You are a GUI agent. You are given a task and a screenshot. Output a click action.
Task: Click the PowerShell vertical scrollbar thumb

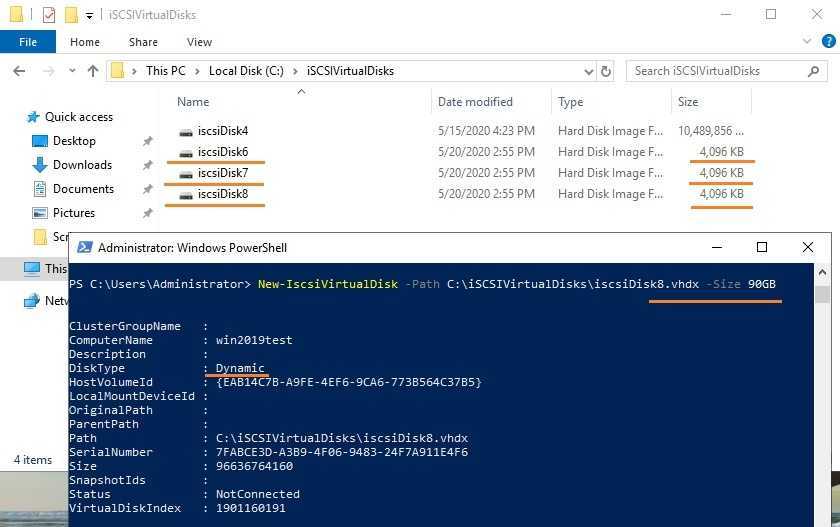pyautogui.click(x=822, y=294)
